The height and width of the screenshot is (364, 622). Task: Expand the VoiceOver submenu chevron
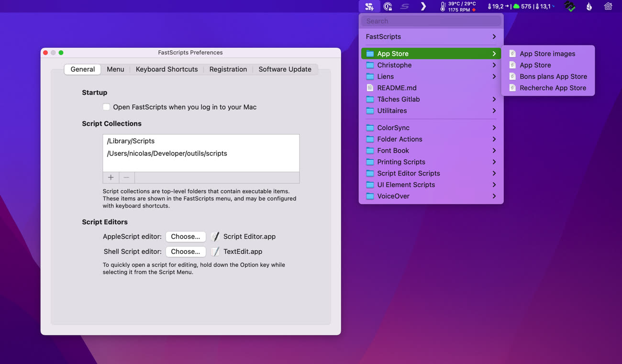(494, 196)
